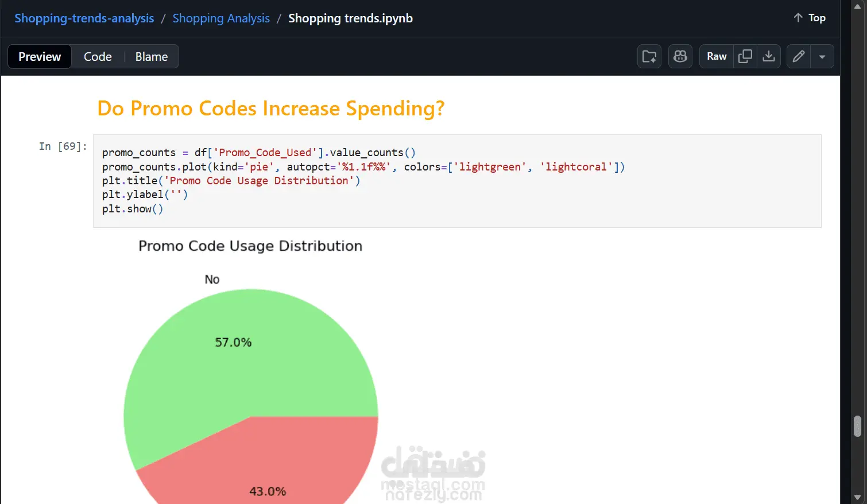Switch to the Preview tab
867x504 pixels.
tap(40, 56)
